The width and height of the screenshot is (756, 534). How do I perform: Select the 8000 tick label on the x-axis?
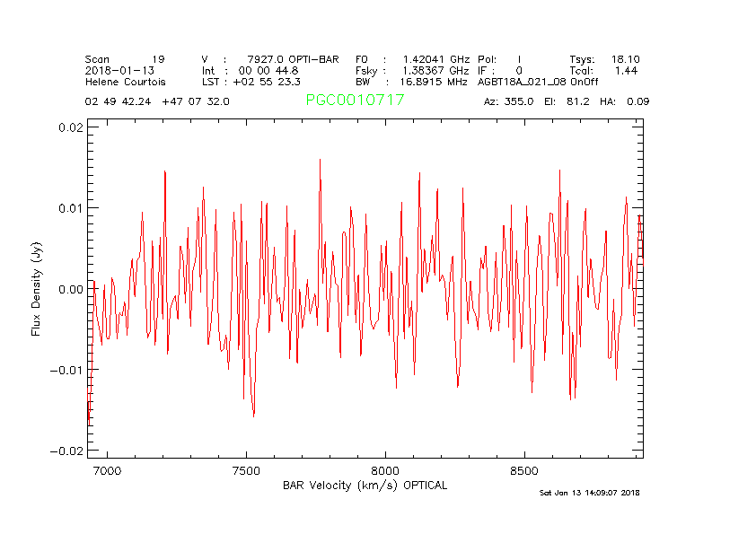[384, 471]
